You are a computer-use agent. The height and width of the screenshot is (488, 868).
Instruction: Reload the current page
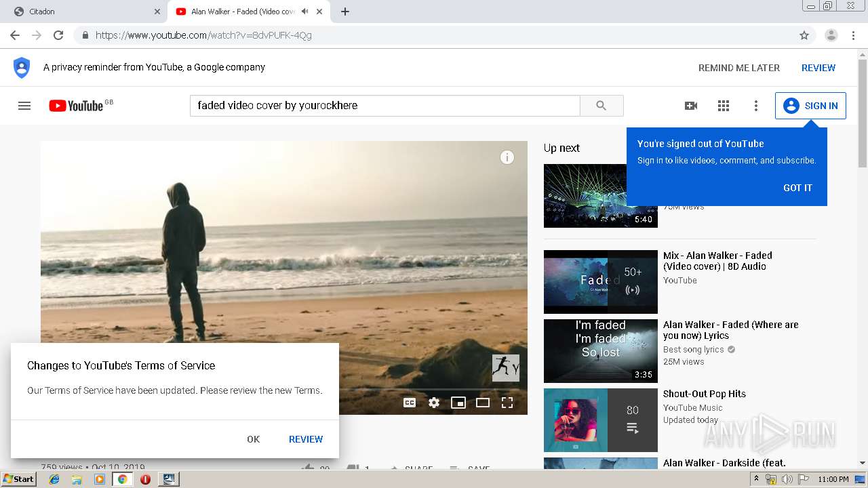click(58, 35)
